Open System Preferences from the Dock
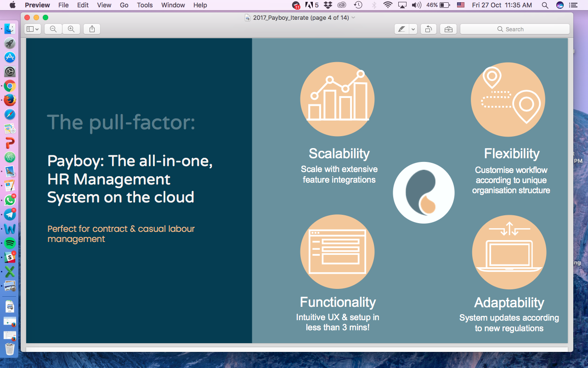This screenshot has width=588, height=368. coord(10,72)
